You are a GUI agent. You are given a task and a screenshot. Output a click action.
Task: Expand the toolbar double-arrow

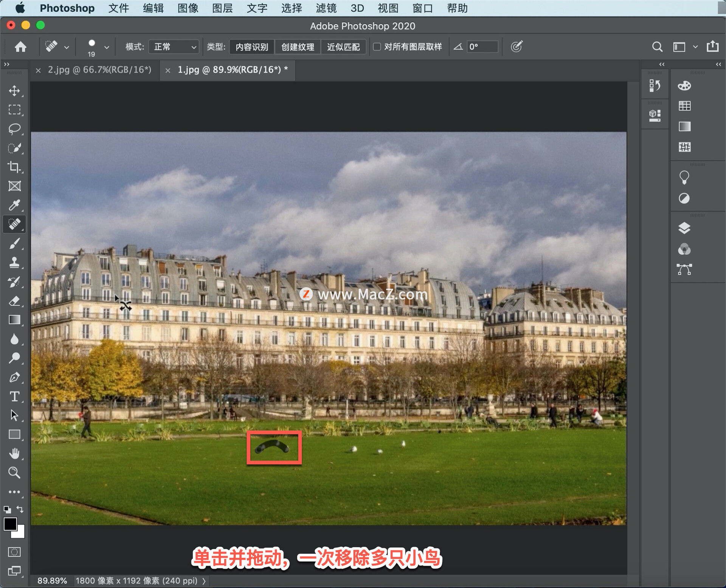[x=6, y=65]
